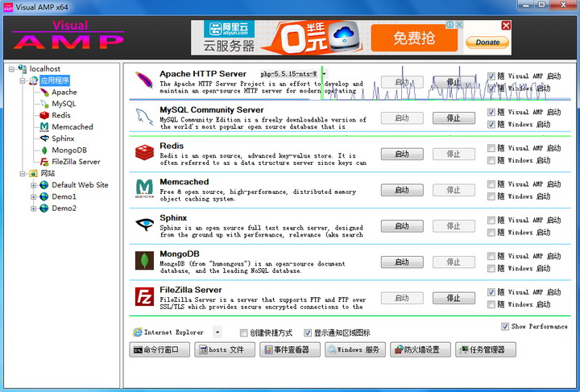Viewport: 580px width, 392px height.
Task: Collapse the localhost tree node
Action: [11, 69]
